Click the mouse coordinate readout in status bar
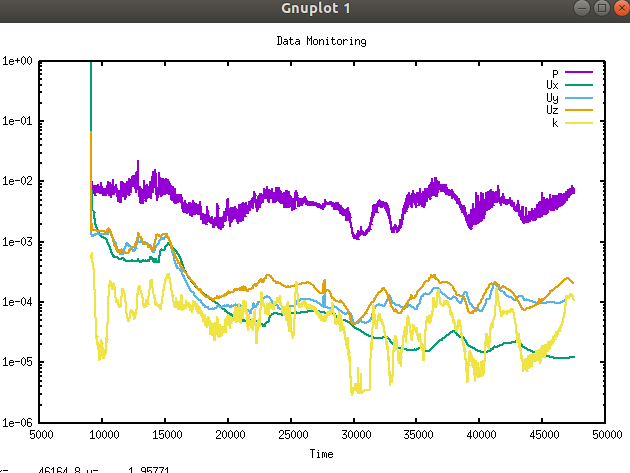Viewport: 630px width, 473px height. [x=85, y=470]
